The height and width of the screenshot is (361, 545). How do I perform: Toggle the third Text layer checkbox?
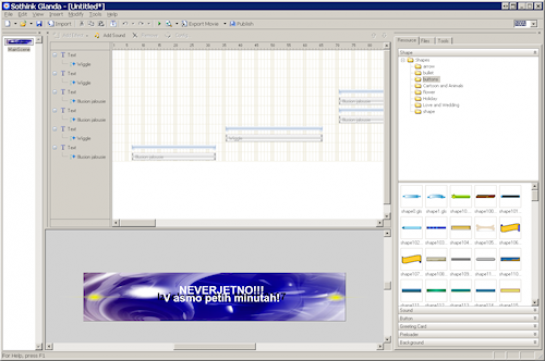pyautogui.click(x=55, y=92)
